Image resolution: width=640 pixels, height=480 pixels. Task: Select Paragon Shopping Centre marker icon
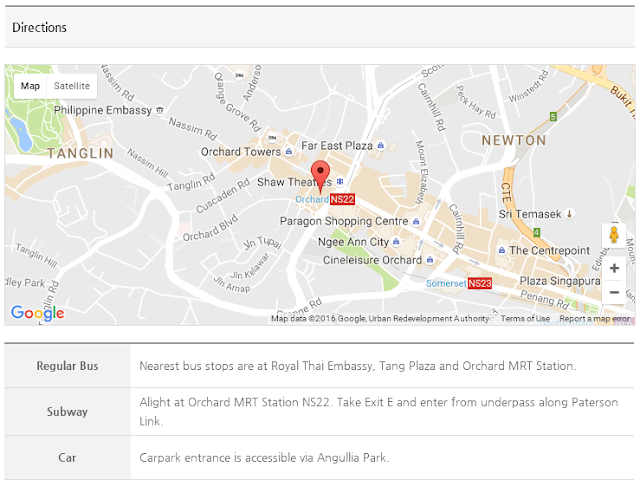[416, 221]
